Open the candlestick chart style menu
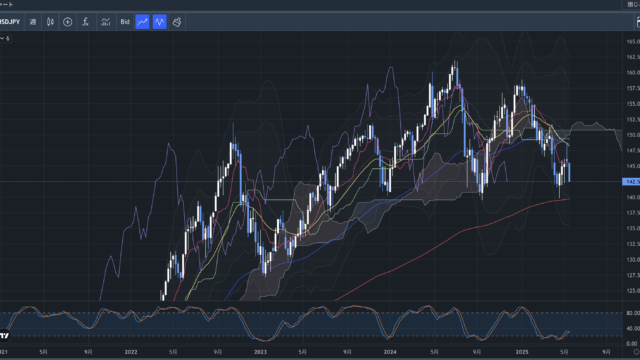 click(50, 22)
